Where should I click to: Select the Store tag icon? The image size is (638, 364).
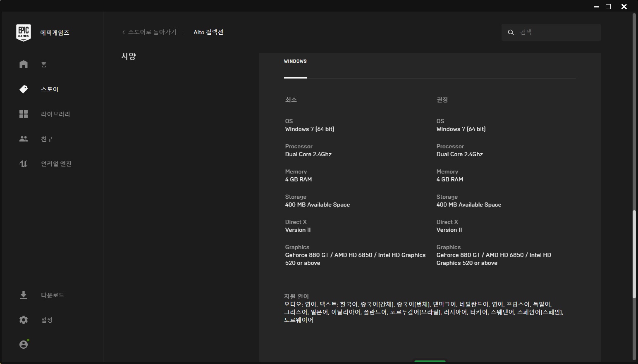(x=24, y=89)
